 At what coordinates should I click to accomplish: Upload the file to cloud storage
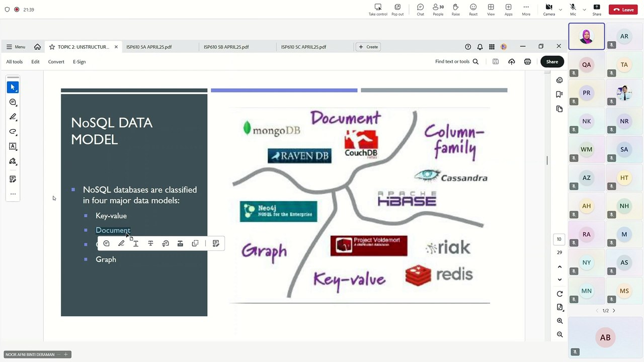click(x=512, y=61)
